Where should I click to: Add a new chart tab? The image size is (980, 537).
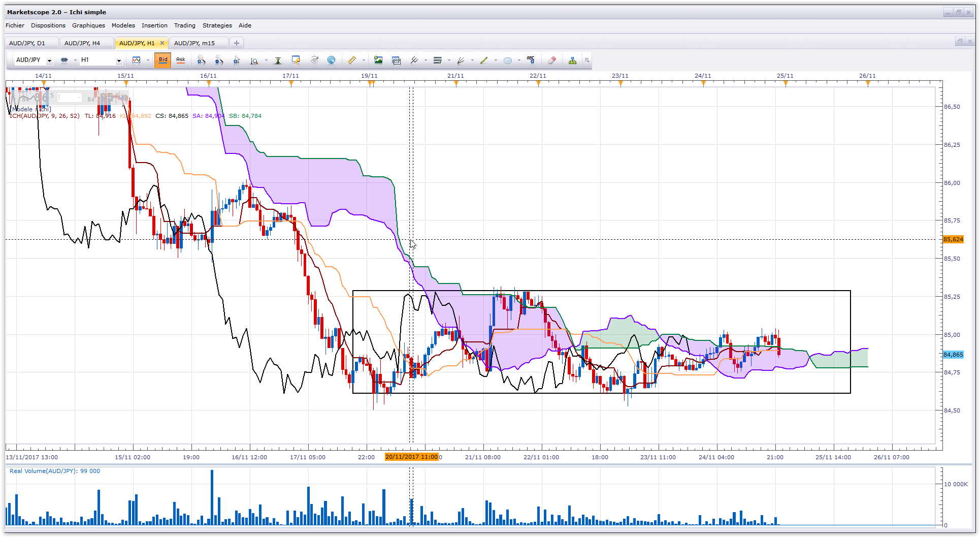(x=236, y=43)
